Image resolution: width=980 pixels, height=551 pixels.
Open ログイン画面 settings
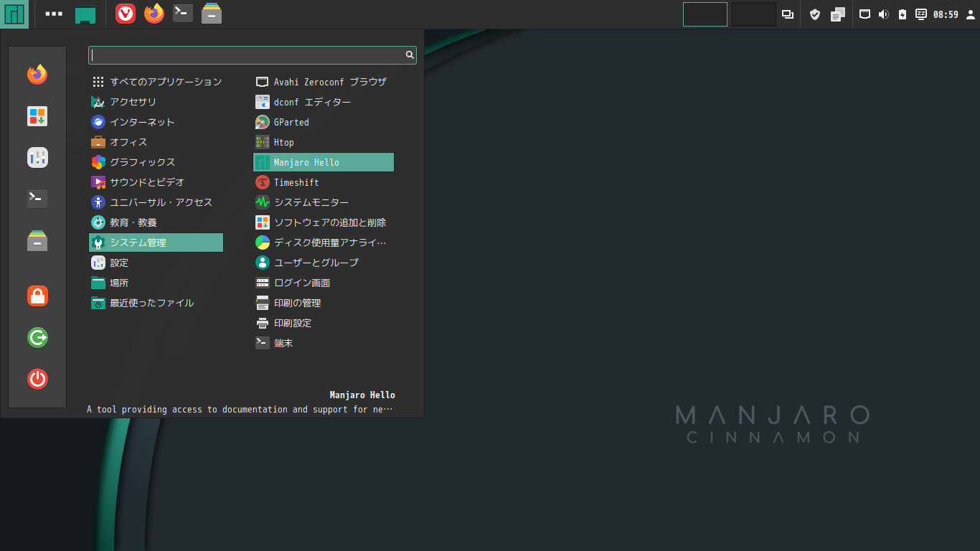tap(324, 283)
